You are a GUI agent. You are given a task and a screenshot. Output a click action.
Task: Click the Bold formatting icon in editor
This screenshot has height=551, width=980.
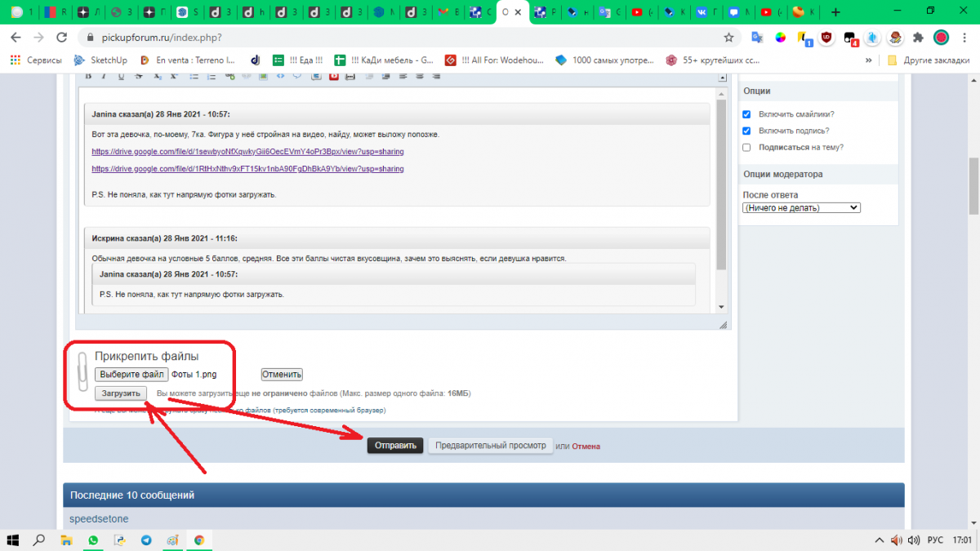point(87,76)
